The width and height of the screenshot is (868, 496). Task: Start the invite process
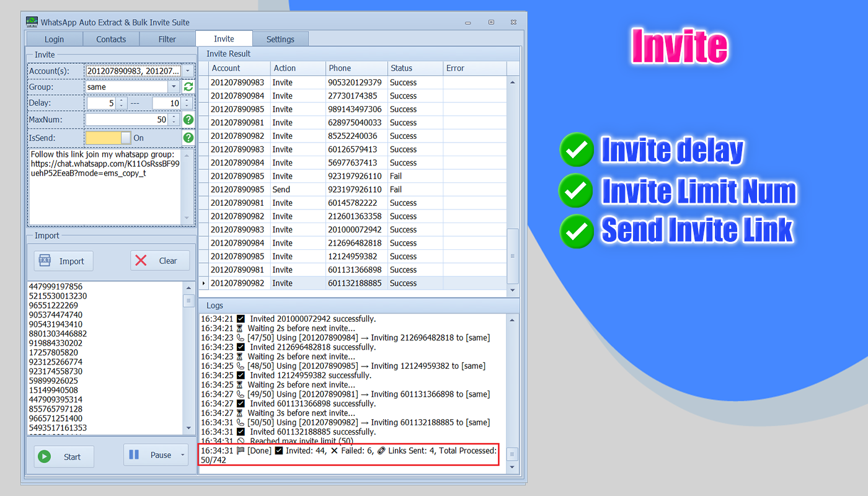tap(64, 456)
